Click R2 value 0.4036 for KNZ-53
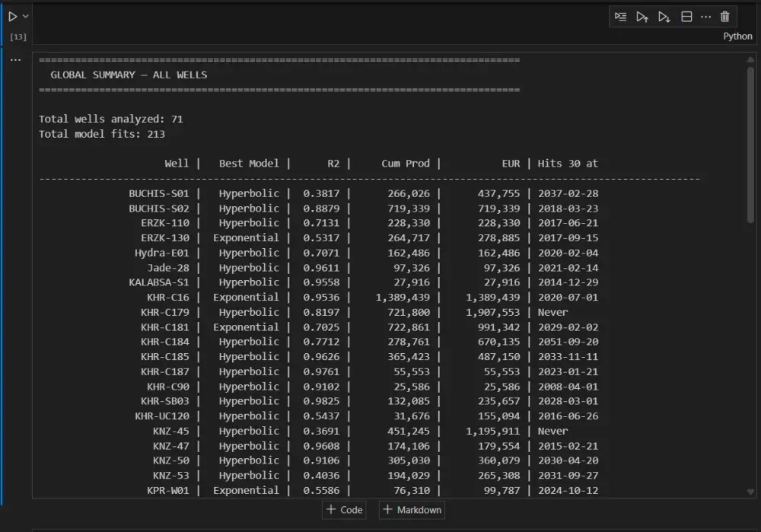The width and height of the screenshot is (761, 532). tap(321, 476)
